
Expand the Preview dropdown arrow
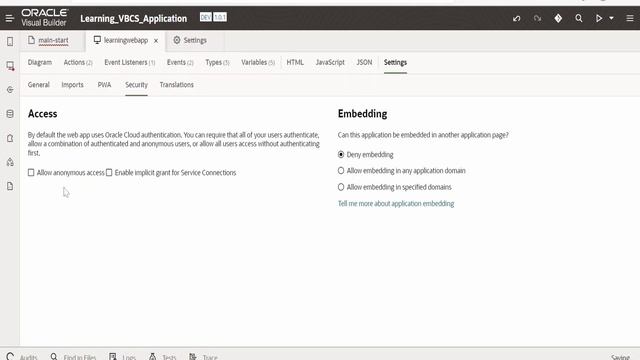[x=611, y=18]
